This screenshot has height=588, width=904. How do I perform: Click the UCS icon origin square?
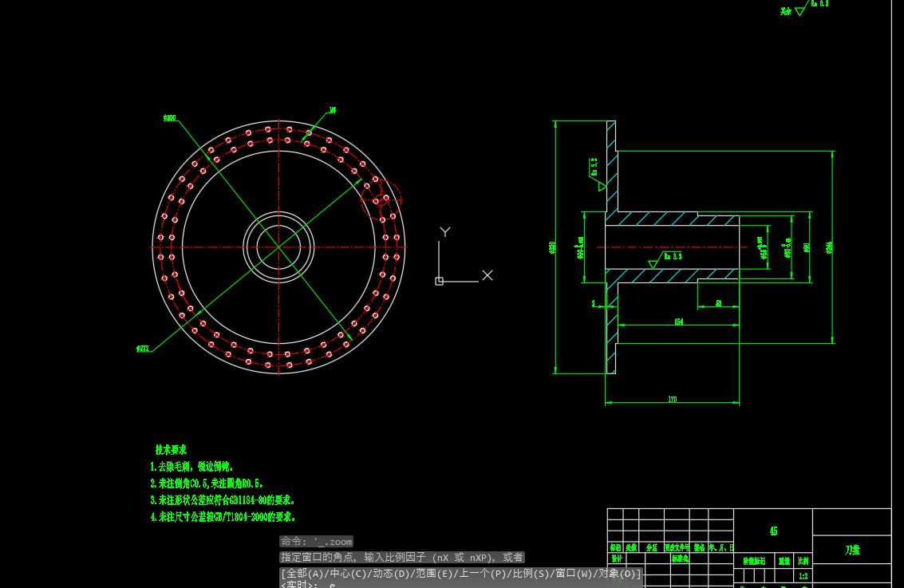click(x=440, y=282)
